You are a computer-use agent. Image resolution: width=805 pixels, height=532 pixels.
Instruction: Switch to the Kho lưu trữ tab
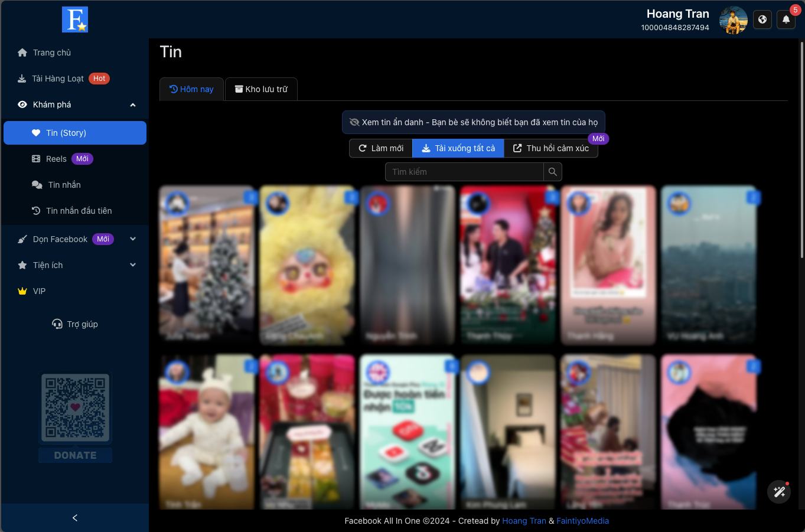pyautogui.click(x=261, y=89)
